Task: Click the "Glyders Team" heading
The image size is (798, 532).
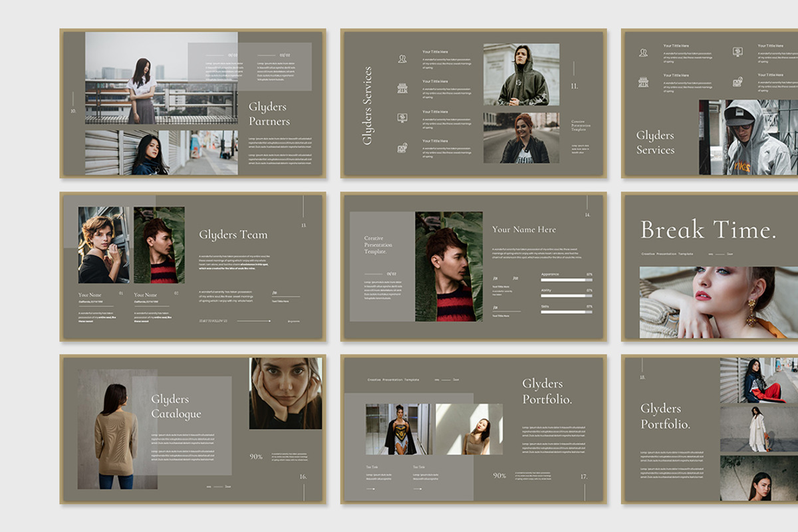Action: coord(233,234)
